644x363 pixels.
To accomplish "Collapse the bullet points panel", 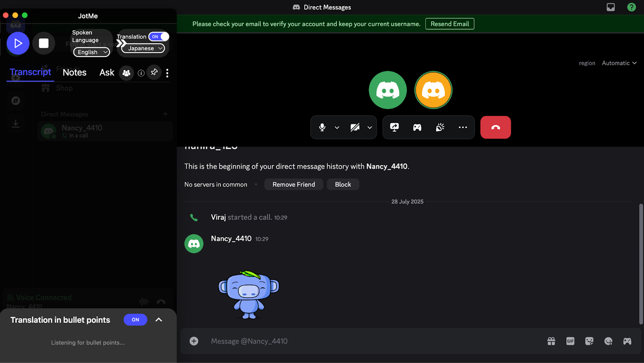I will pos(159,320).
